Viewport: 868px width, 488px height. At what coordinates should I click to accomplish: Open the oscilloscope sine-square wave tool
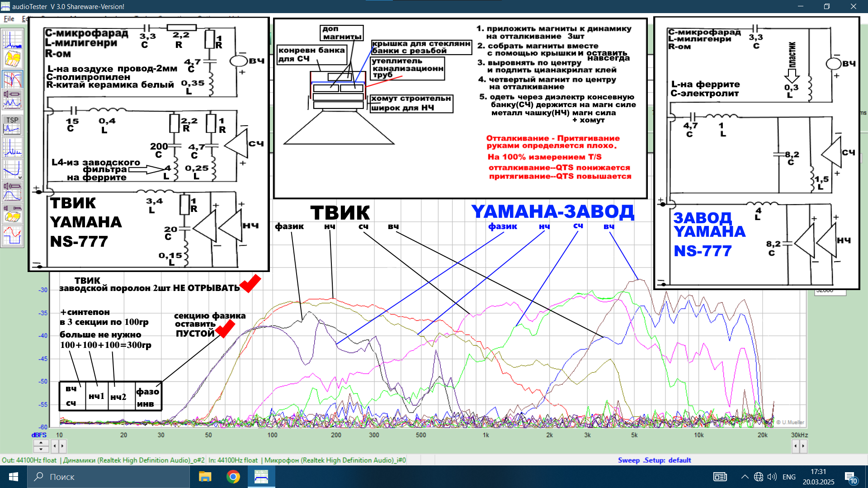coord(12,235)
